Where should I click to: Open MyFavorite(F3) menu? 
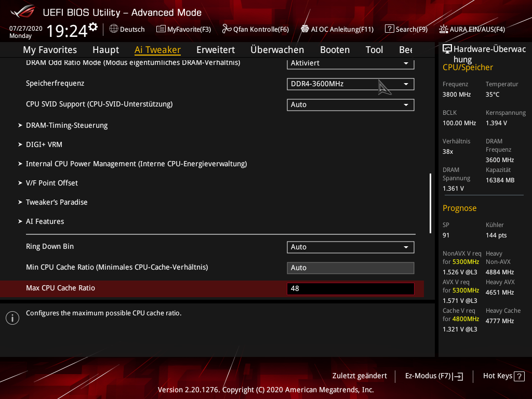tap(183, 29)
